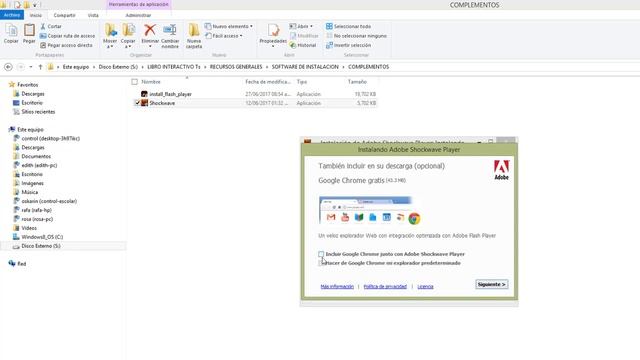The width and height of the screenshot is (640, 360).
Task: Sort by the Nombre column header
Action: [x=151, y=82]
